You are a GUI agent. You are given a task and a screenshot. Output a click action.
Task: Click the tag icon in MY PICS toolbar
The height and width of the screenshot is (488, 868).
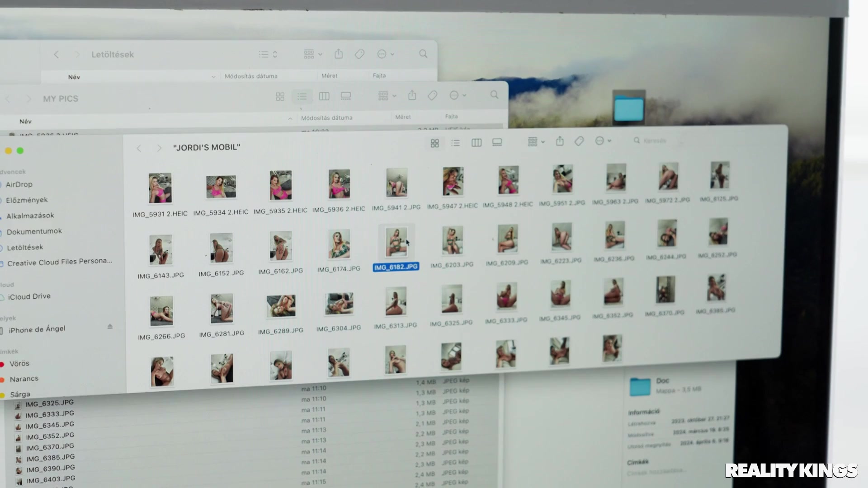coord(432,95)
